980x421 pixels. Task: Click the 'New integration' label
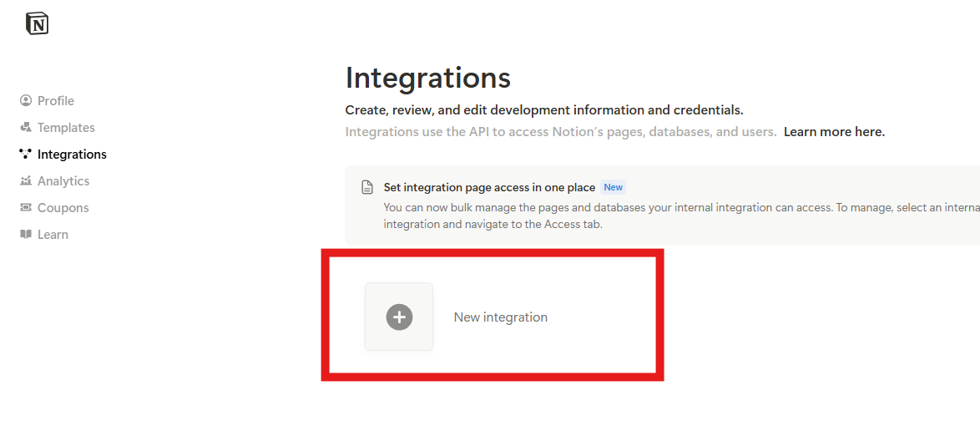click(x=501, y=317)
